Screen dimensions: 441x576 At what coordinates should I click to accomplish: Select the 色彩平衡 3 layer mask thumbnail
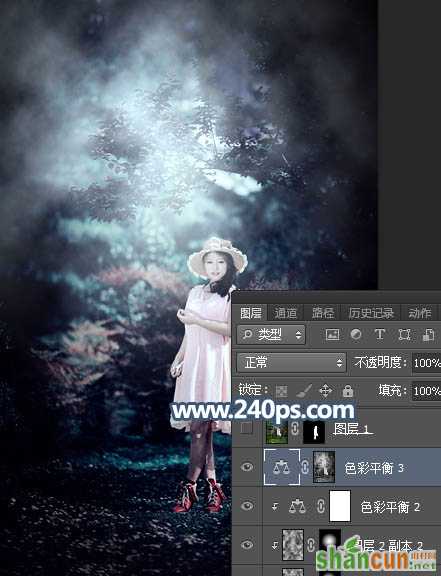(324, 467)
